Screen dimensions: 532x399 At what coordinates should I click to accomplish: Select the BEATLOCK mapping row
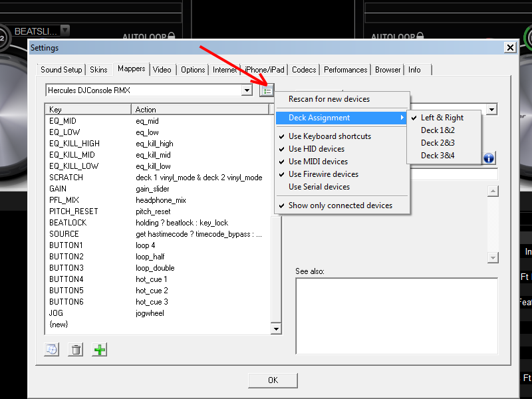point(158,223)
